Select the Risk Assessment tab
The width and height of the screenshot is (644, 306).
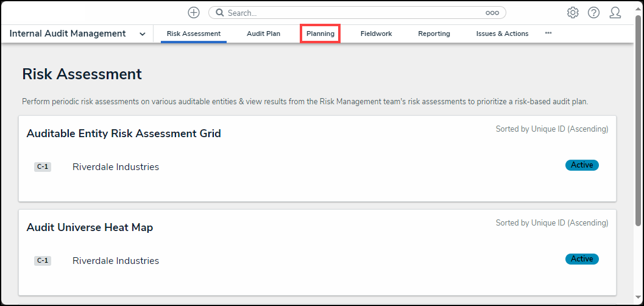(x=193, y=34)
